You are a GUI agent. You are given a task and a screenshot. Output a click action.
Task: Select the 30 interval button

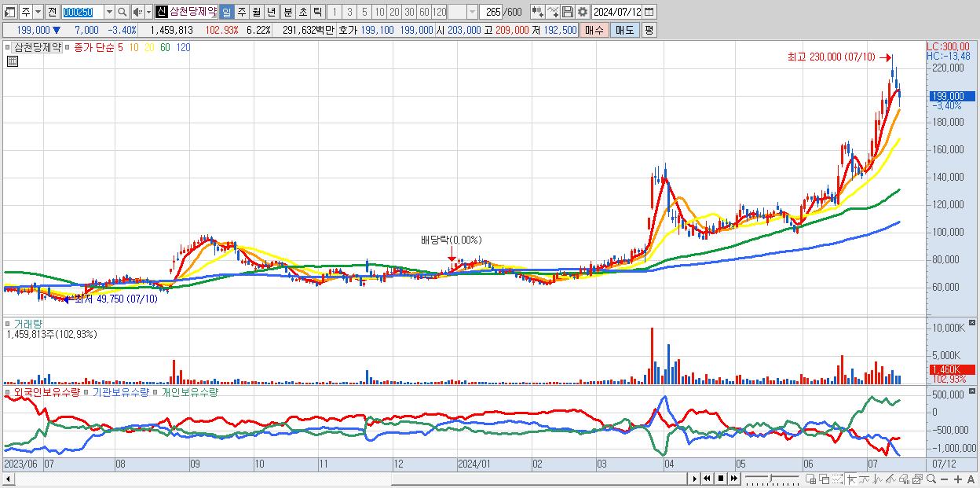point(409,12)
